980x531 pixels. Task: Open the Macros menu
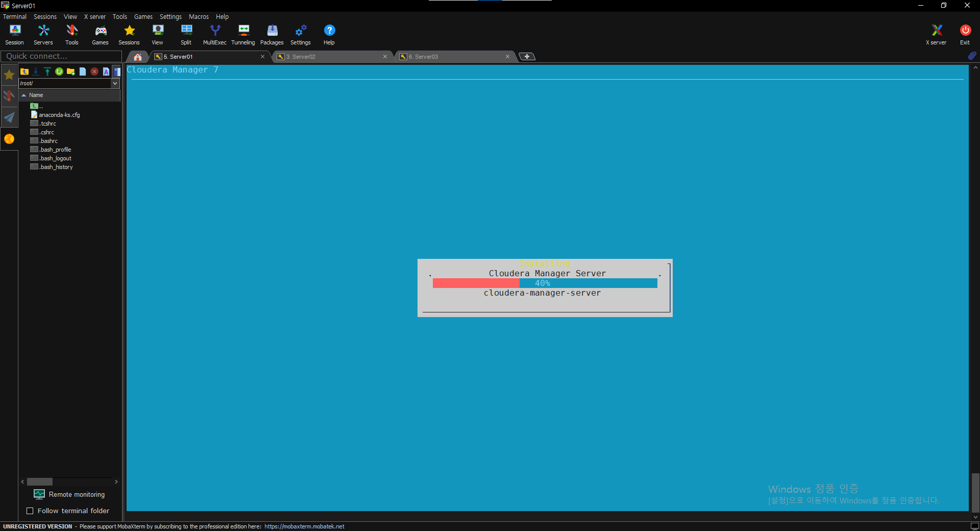[199, 17]
